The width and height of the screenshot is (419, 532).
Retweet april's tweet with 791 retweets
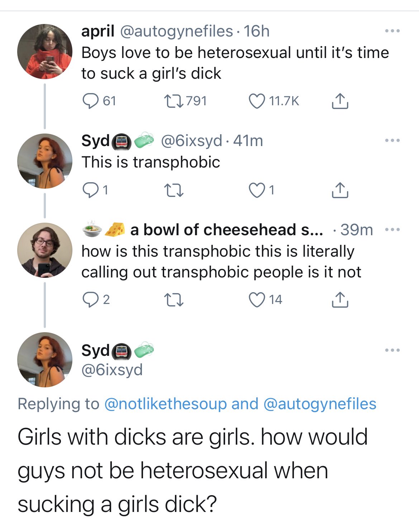(174, 101)
